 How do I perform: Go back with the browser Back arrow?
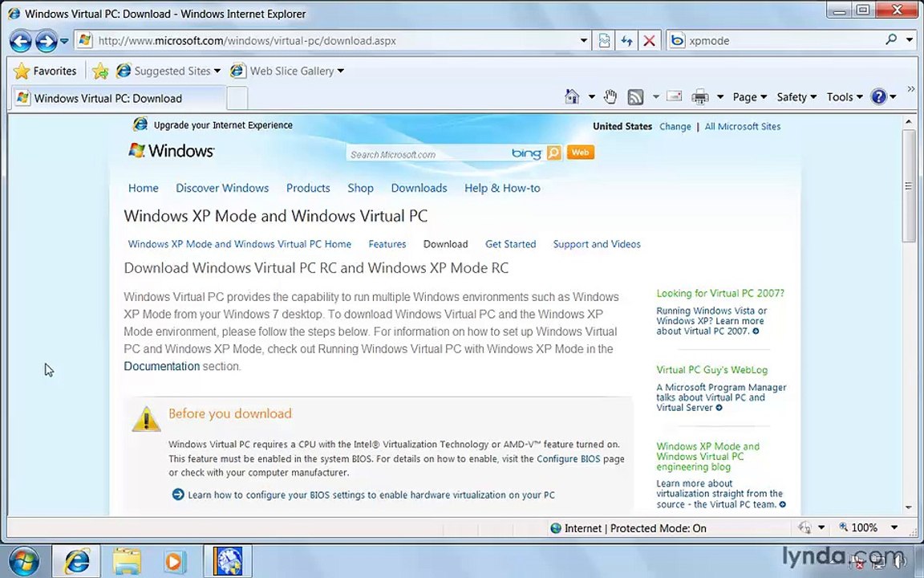pyautogui.click(x=21, y=41)
